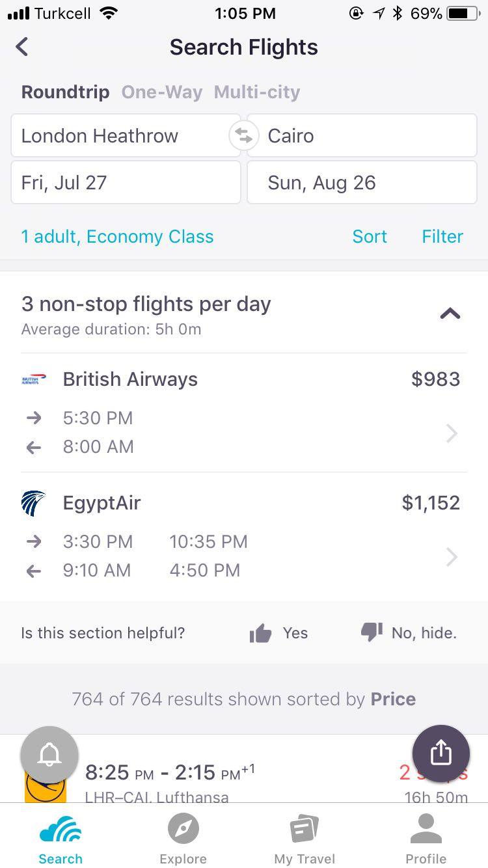Select the One-Way trip option
Image resolution: width=488 pixels, height=868 pixels.
[162, 92]
